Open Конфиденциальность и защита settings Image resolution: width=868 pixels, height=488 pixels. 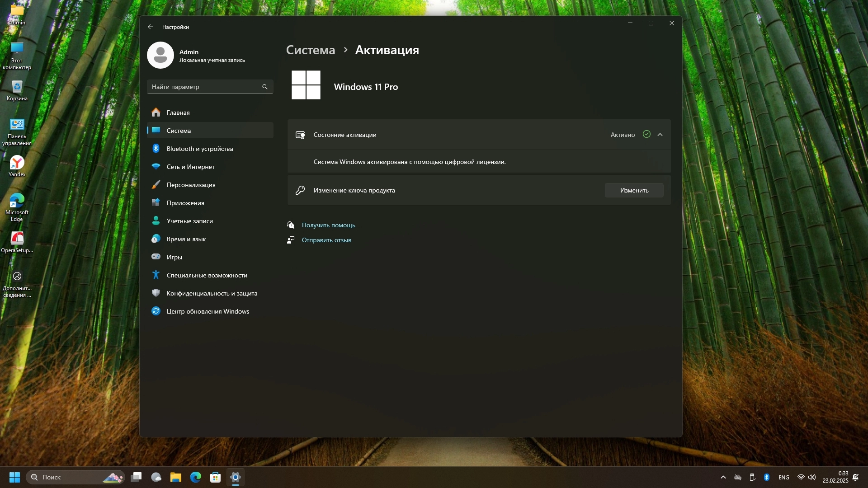pos(212,293)
